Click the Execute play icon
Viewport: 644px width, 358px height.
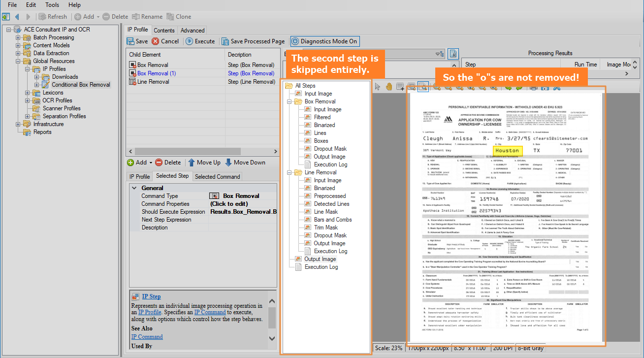click(x=190, y=41)
